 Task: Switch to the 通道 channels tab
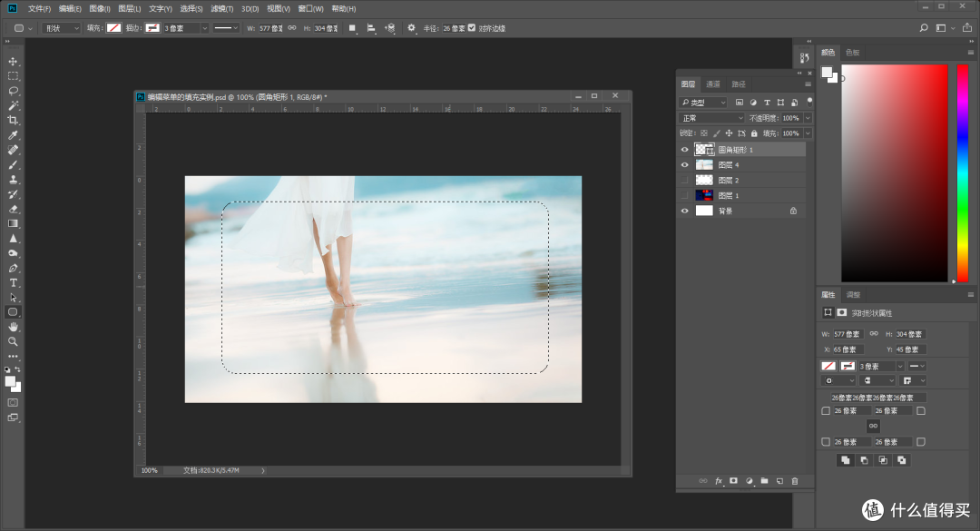point(713,83)
